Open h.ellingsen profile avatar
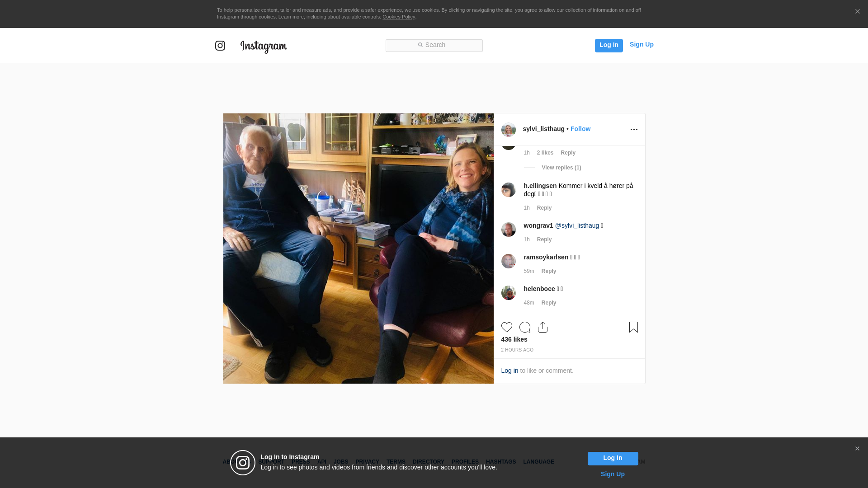The image size is (868, 488). pyautogui.click(x=508, y=190)
